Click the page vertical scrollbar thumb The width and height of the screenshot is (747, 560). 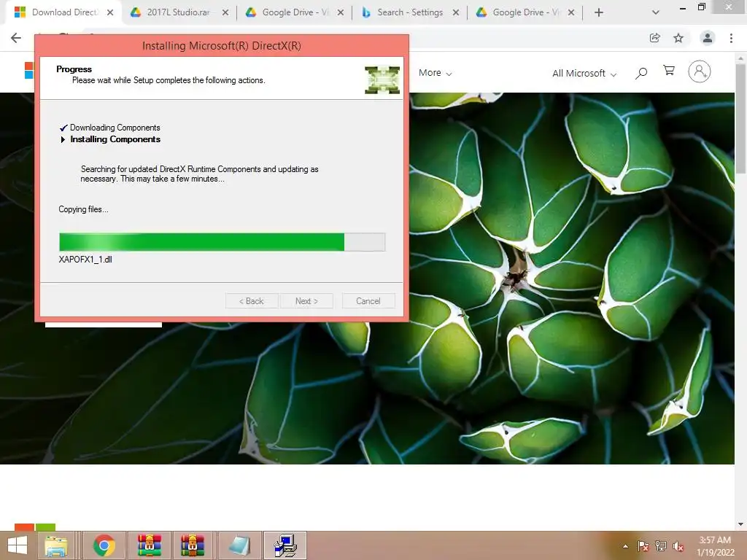click(x=741, y=119)
